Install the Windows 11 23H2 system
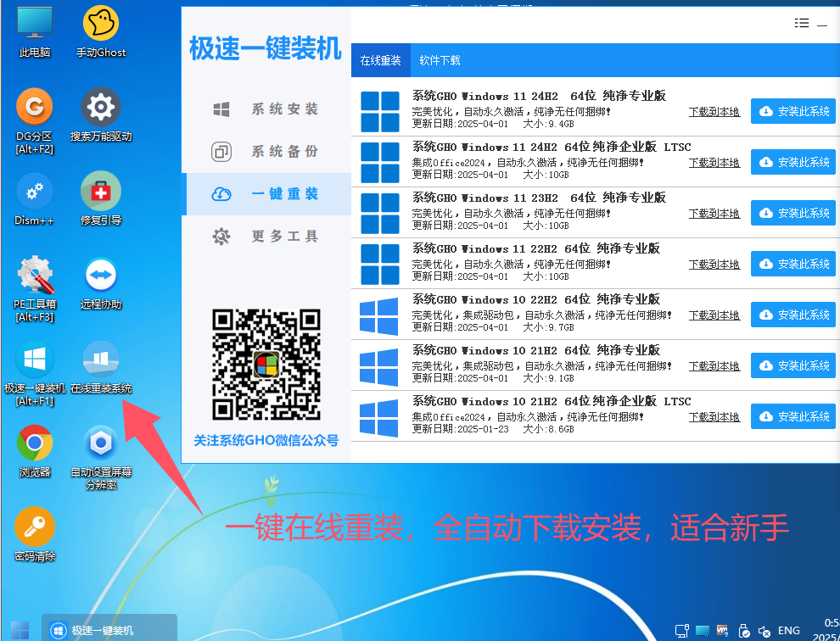This screenshot has height=641, width=840. point(793,213)
